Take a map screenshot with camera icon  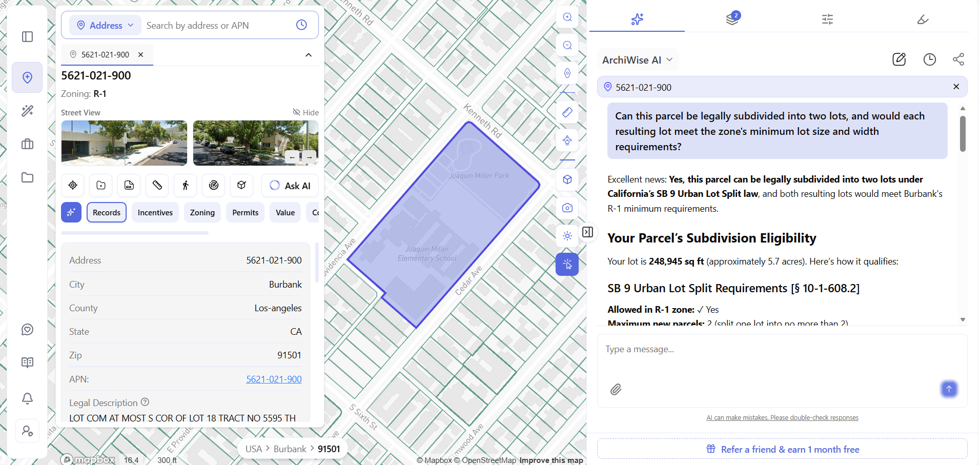point(567,208)
